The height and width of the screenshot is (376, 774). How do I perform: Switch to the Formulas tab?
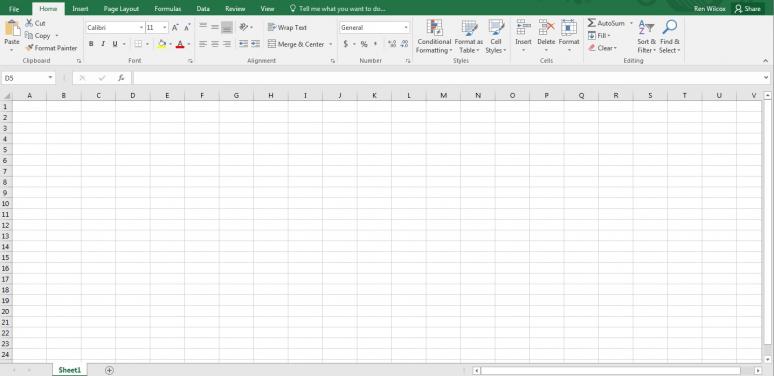tap(168, 9)
